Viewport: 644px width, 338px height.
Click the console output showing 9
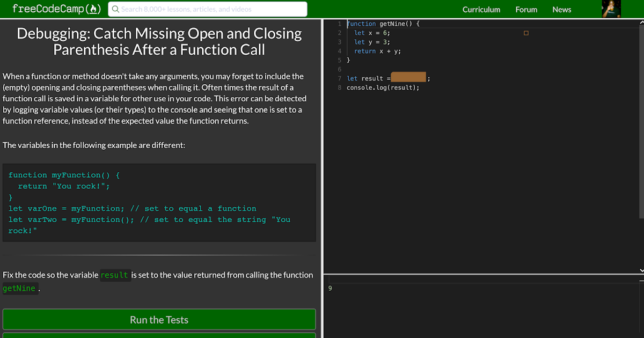pos(330,288)
